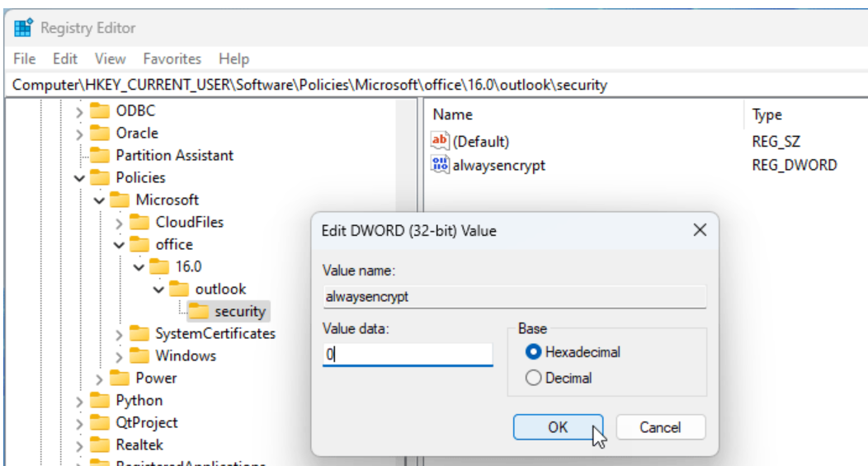The height and width of the screenshot is (466, 868).
Task: Open the View menu
Action: pos(111,59)
